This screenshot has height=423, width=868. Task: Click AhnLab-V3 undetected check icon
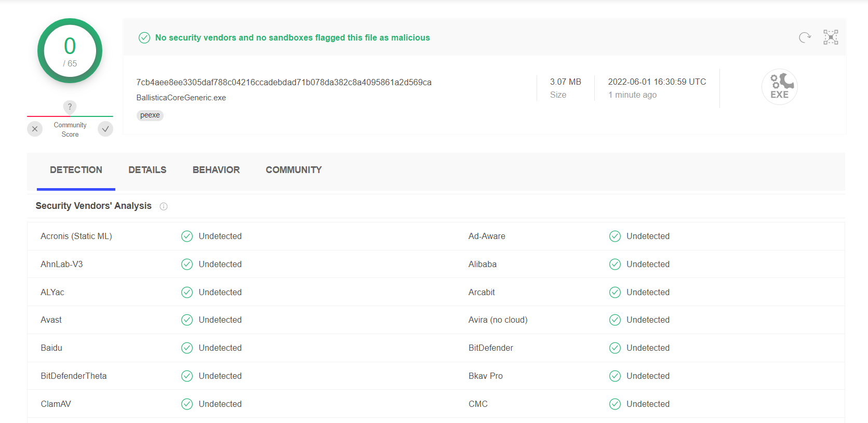[x=187, y=265]
